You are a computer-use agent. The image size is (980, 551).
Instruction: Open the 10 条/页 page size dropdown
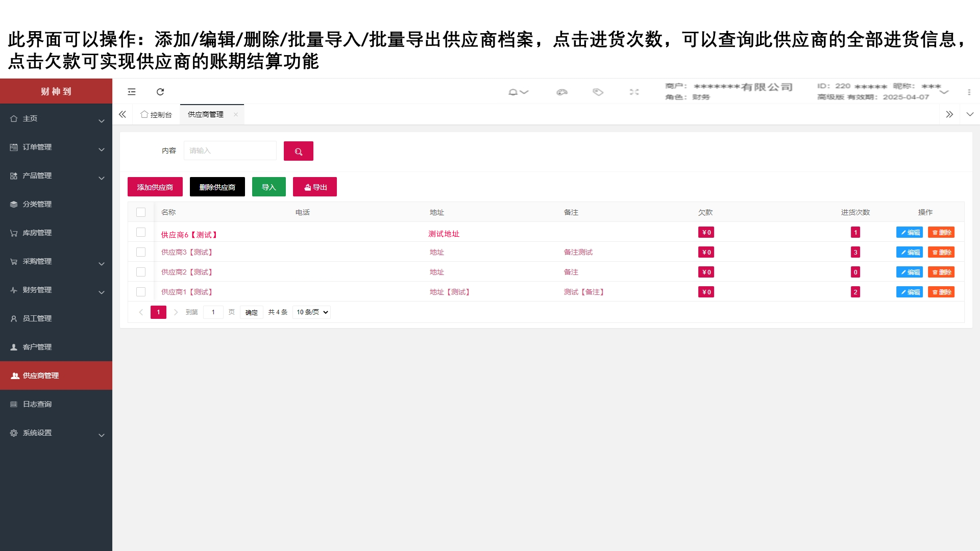tap(311, 312)
